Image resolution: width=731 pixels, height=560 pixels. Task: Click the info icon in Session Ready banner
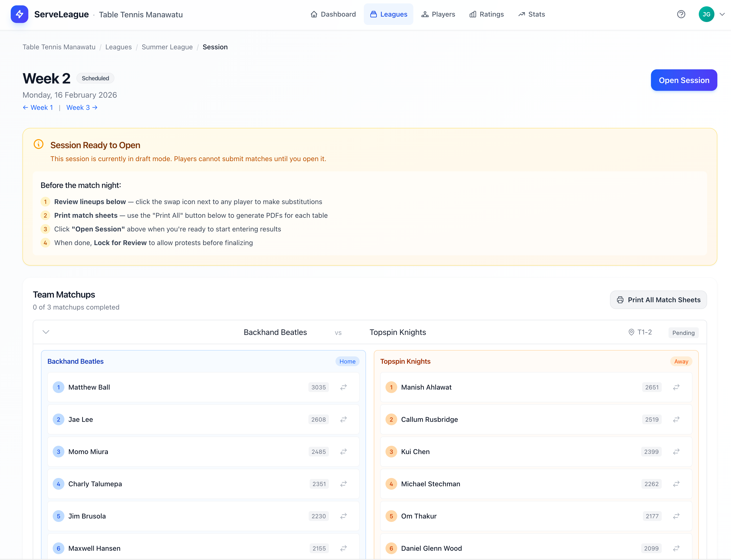tap(39, 144)
